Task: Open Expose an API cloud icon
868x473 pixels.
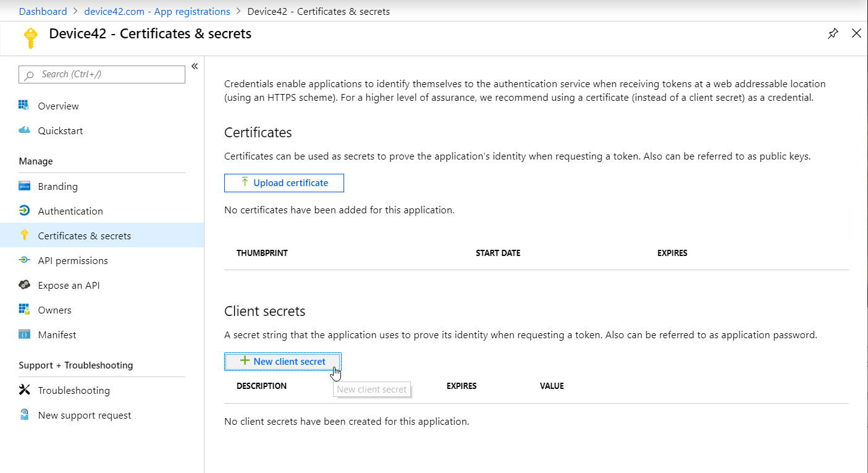Action: (x=24, y=285)
